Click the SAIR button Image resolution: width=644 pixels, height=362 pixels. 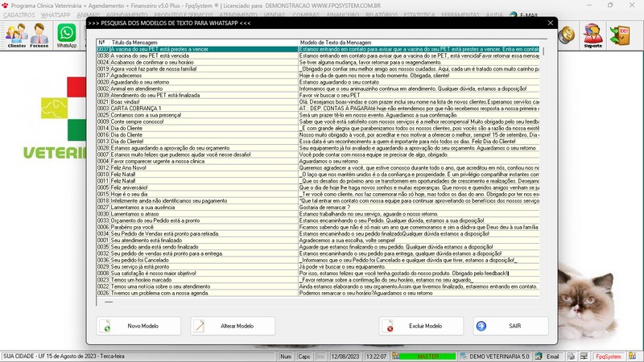510,326
